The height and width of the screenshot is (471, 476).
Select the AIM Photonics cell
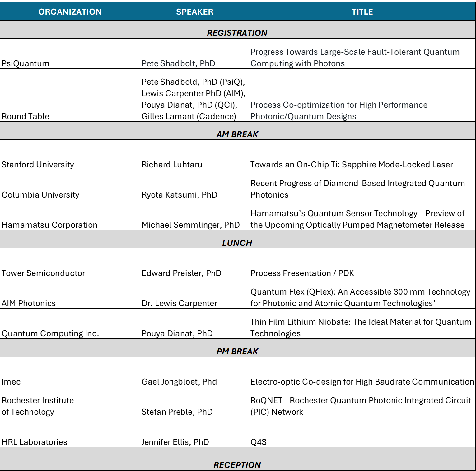pyautogui.click(x=70, y=293)
